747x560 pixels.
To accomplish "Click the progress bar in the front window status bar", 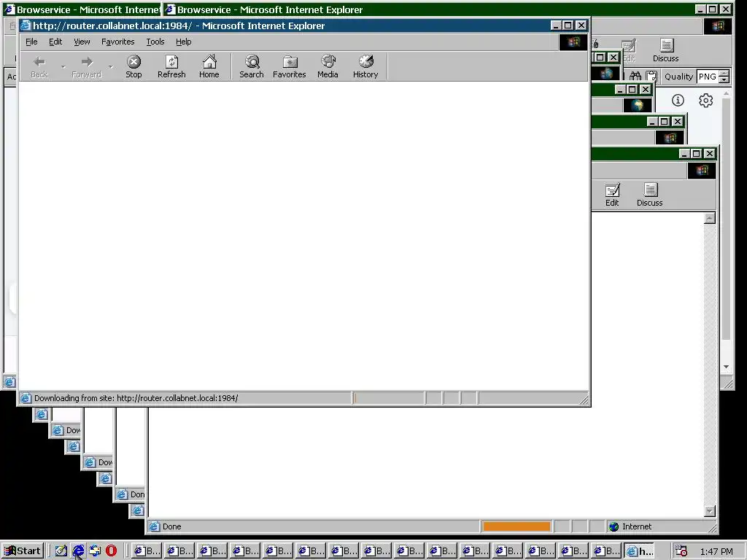I will 388,397.
